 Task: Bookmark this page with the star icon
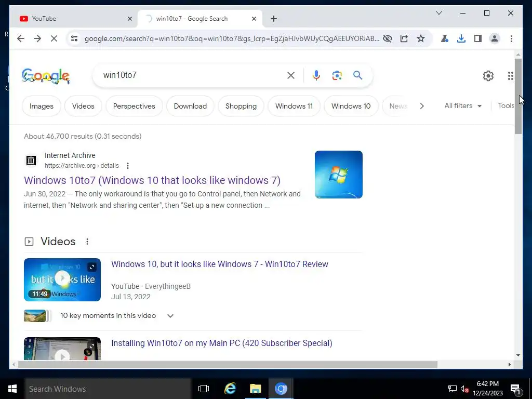pyautogui.click(x=421, y=38)
